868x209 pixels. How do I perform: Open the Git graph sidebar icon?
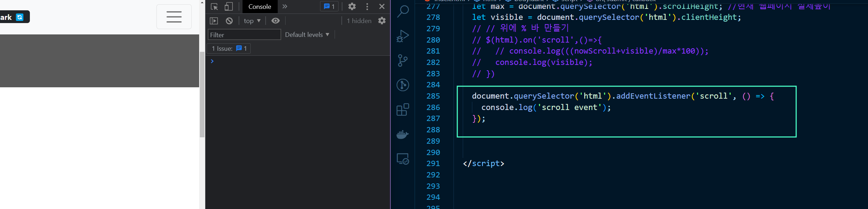click(x=403, y=85)
